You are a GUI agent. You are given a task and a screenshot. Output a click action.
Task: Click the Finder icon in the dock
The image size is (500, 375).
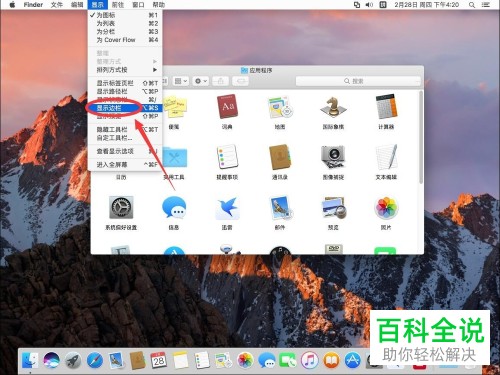(30, 361)
